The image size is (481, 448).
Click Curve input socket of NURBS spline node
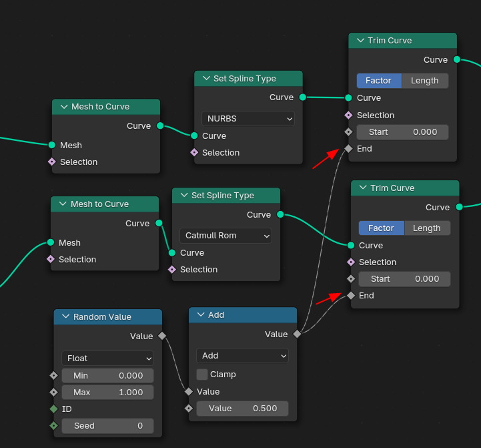click(x=194, y=136)
